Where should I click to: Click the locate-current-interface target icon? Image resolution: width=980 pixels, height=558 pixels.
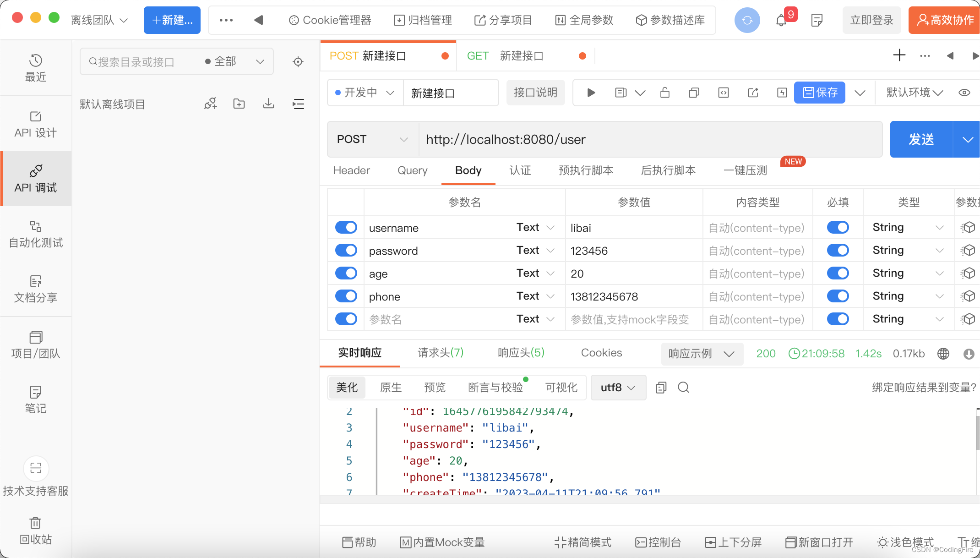coord(298,61)
